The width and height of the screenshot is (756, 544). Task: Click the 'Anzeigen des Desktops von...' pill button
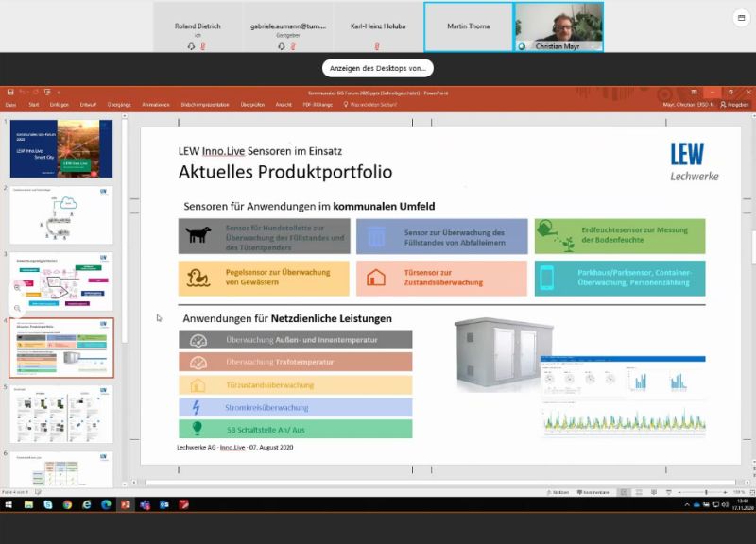(377, 68)
